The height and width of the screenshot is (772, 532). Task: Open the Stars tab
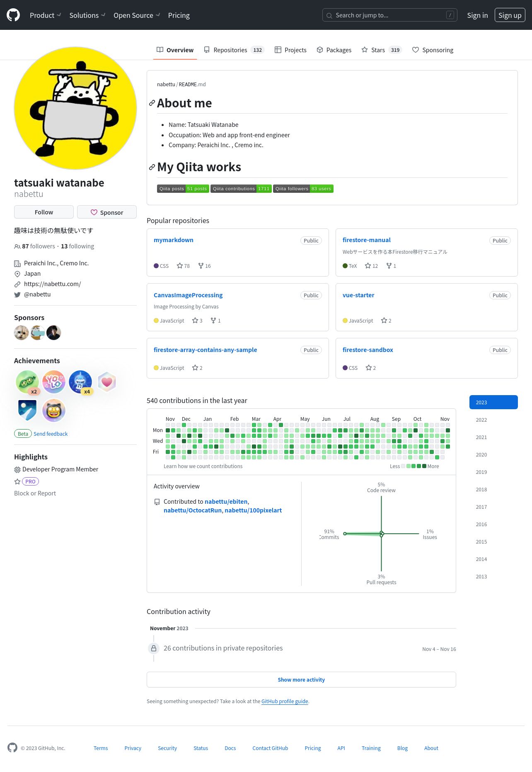382,50
